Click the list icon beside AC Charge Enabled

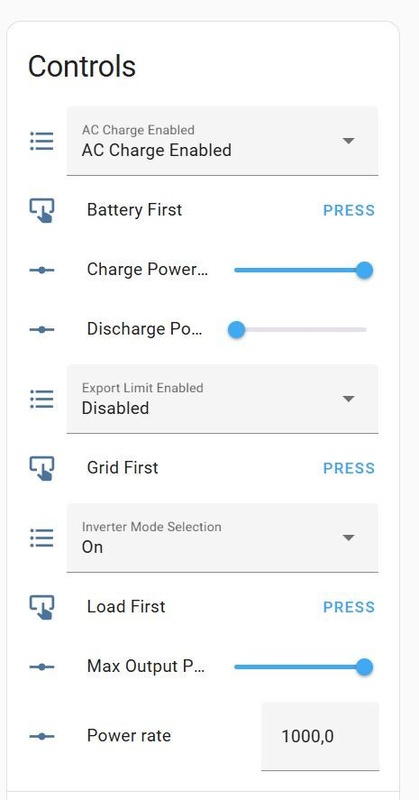[x=42, y=141]
